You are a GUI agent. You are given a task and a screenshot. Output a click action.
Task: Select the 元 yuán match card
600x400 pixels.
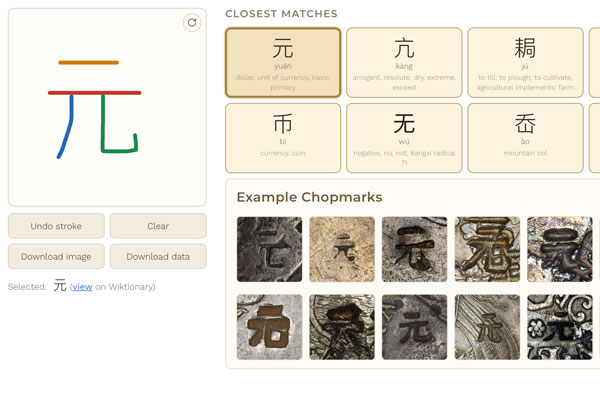[283, 62]
